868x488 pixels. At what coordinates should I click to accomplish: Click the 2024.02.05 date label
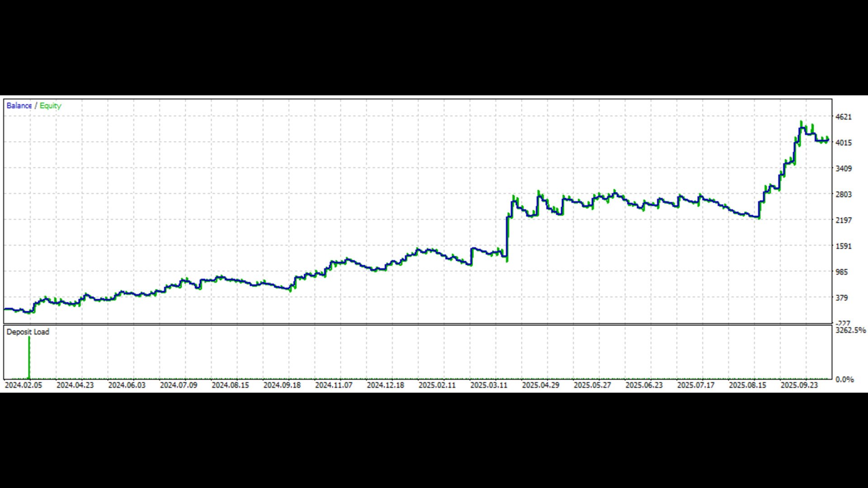point(23,385)
